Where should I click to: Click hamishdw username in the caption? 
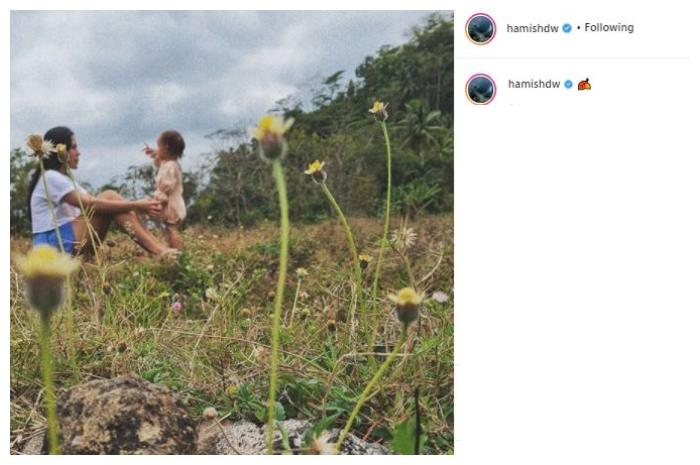pyautogui.click(x=534, y=85)
